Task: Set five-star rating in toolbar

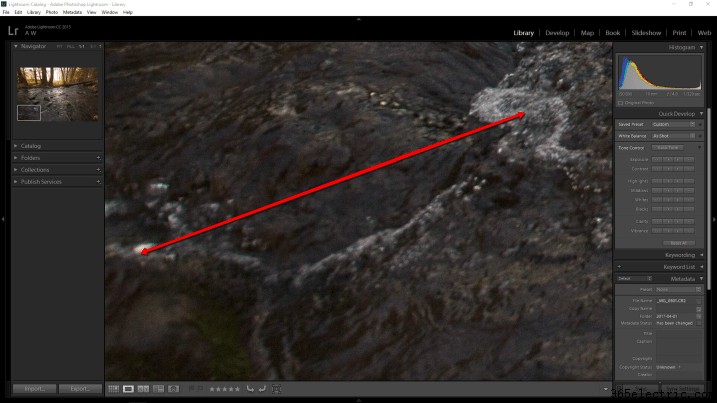Action: click(237, 389)
